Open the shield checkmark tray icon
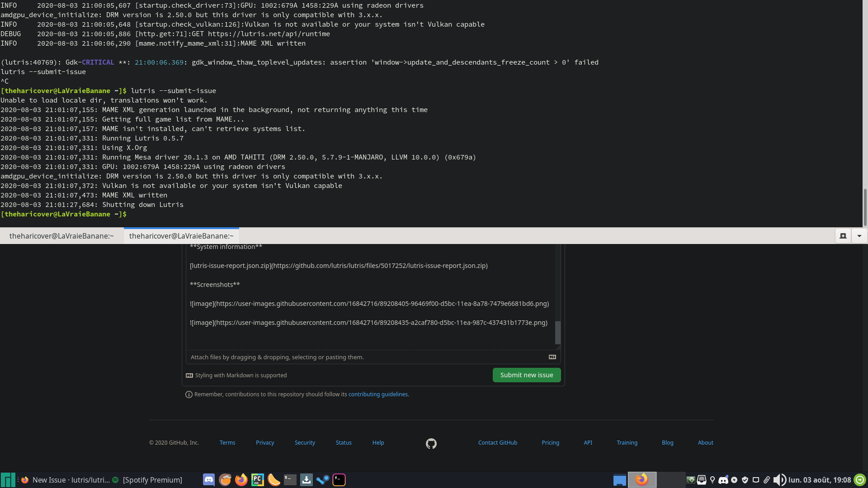The width and height of the screenshot is (868, 488). (745, 480)
